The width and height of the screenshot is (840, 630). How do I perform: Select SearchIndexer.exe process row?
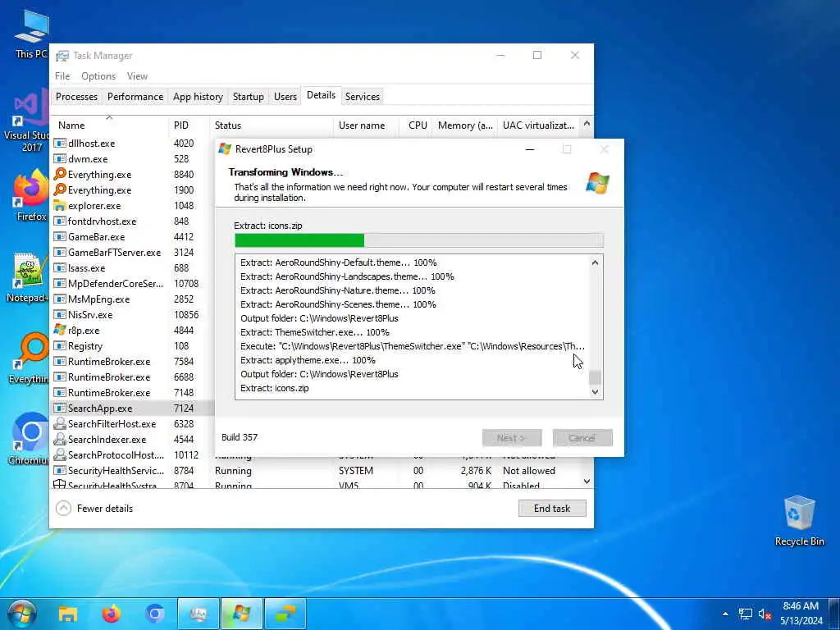(x=132, y=440)
